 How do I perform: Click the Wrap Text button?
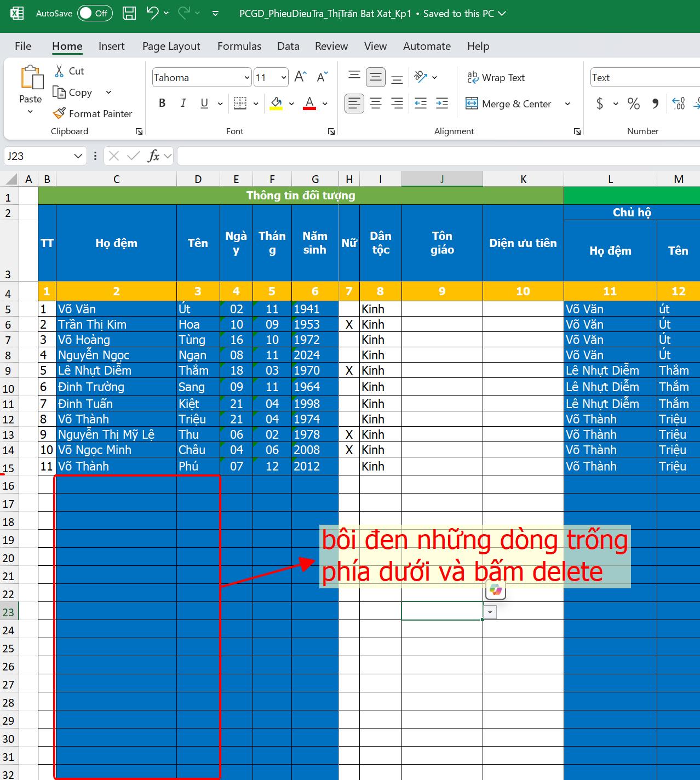tap(496, 78)
